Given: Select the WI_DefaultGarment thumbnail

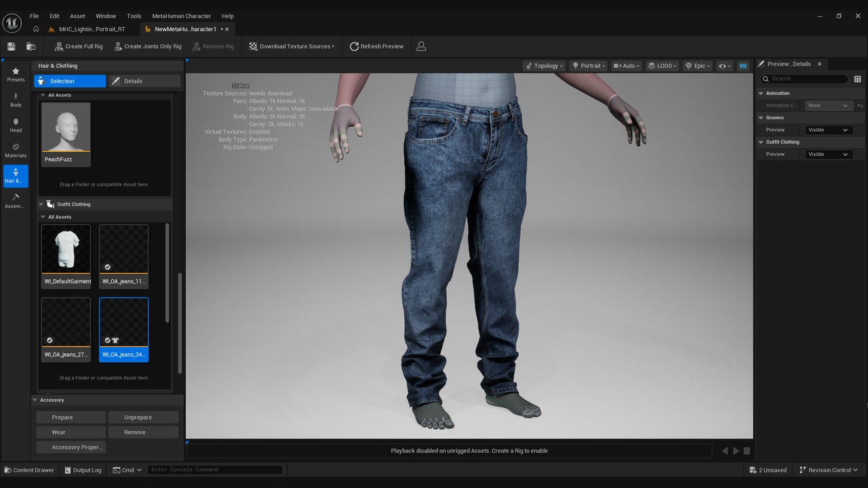Looking at the screenshot, I should click(66, 256).
